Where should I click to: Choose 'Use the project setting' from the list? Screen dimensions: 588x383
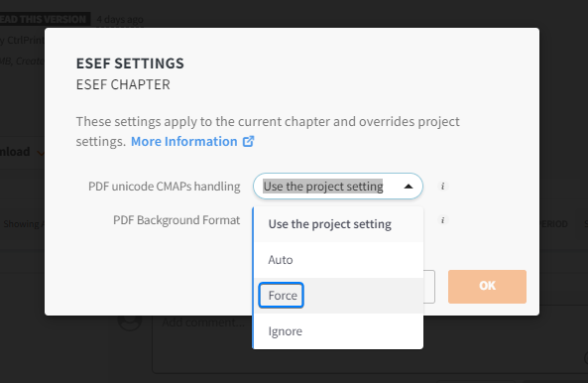tap(339, 224)
